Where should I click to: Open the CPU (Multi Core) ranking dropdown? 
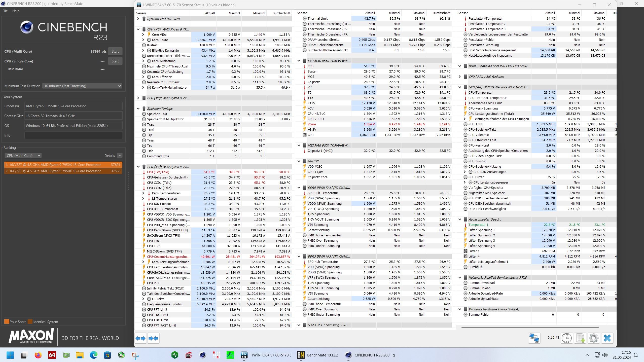click(23, 156)
